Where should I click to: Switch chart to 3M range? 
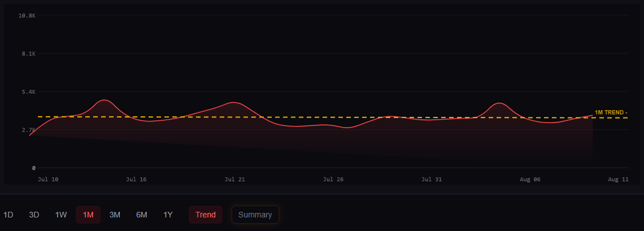tap(115, 215)
